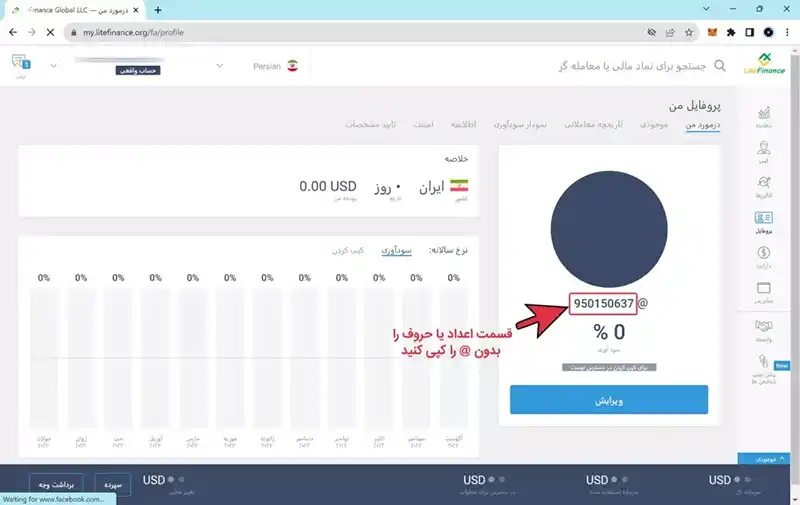Open the analytics magnifier-chart sidebar icon
The height and width of the screenshot is (505, 800).
point(764,186)
